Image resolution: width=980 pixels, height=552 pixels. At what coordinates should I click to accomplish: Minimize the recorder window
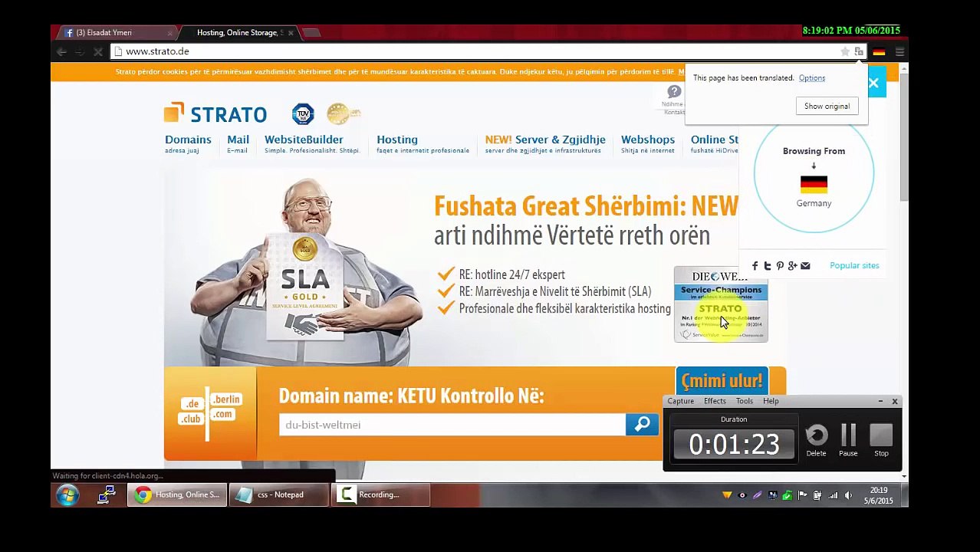point(880,401)
